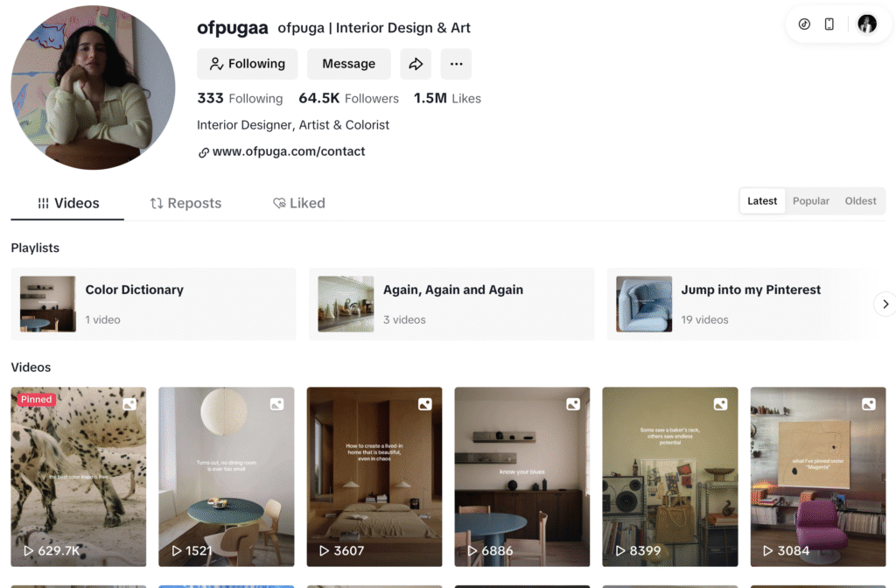Sort videos by Popular
Screen dimensions: 896x588
tap(810, 201)
